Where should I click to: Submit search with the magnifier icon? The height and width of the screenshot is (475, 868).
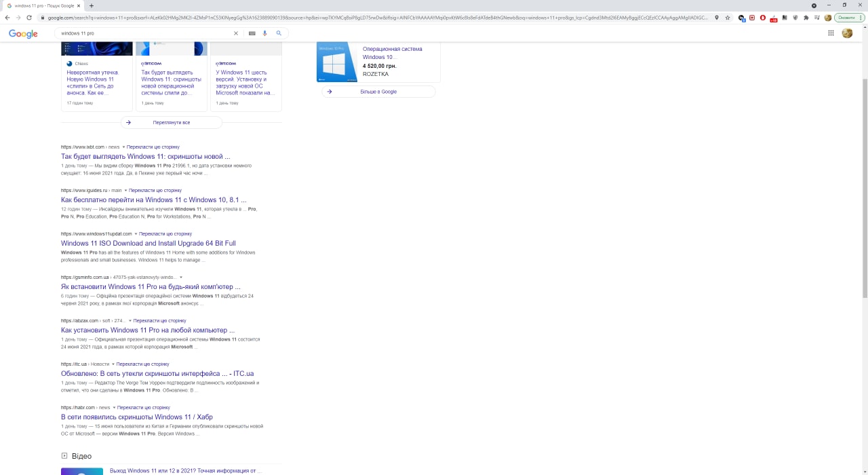(x=279, y=33)
